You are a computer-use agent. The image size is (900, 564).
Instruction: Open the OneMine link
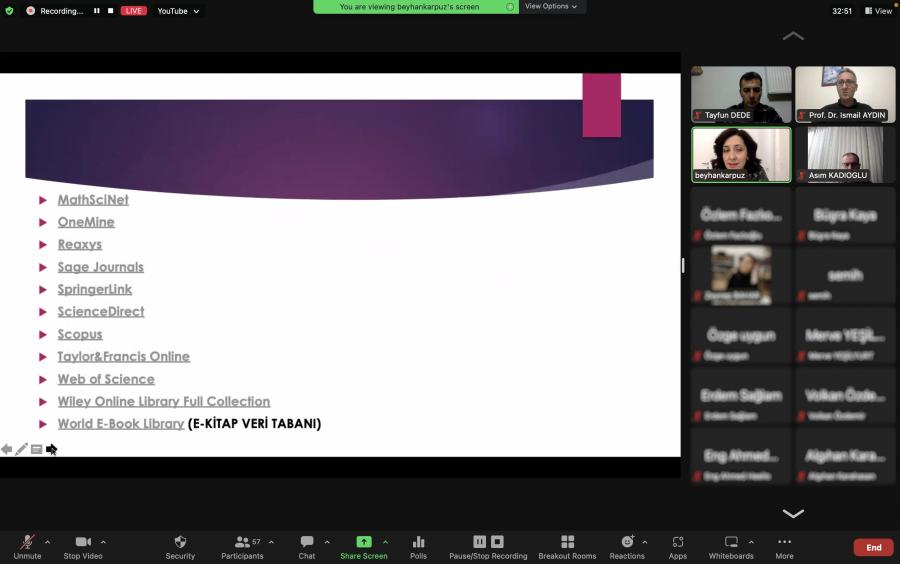click(86, 222)
